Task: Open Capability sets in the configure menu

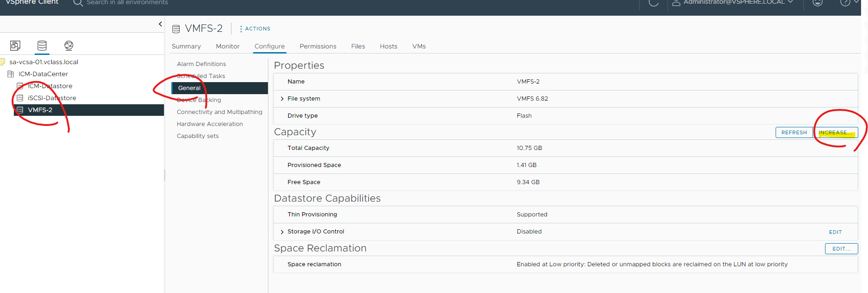Action: pos(198,136)
